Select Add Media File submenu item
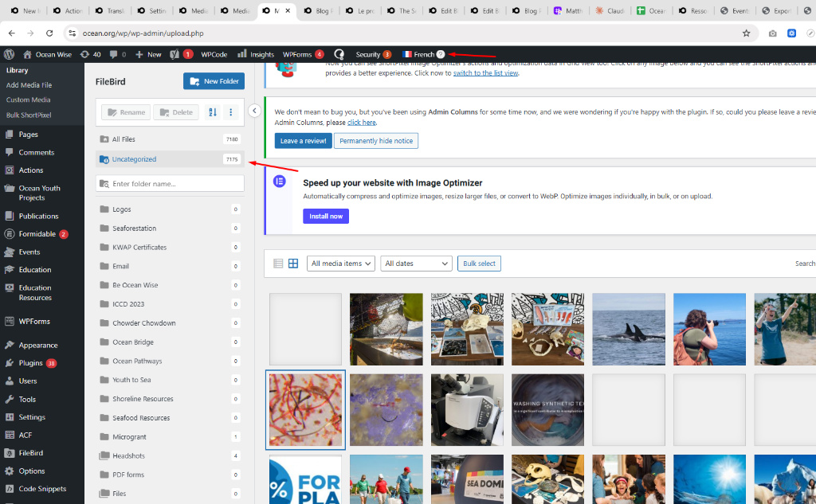Image resolution: width=816 pixels, height=504 pixels. coord(29,84)
